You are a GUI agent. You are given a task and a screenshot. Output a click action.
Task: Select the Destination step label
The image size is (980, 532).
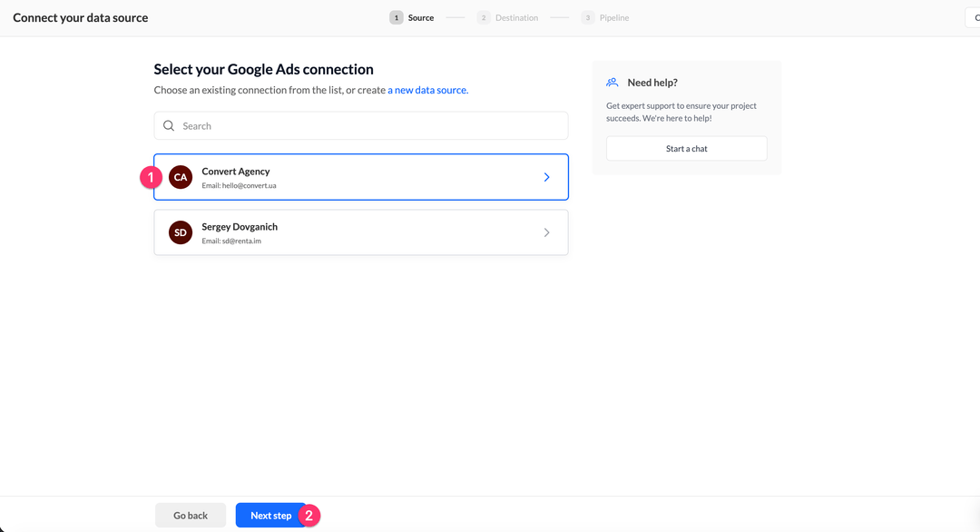point(516,17)
